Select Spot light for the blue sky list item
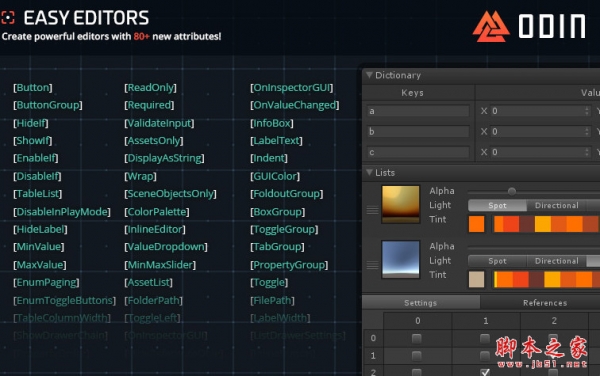This screenshot has height=376, width=600. point(497,261)
